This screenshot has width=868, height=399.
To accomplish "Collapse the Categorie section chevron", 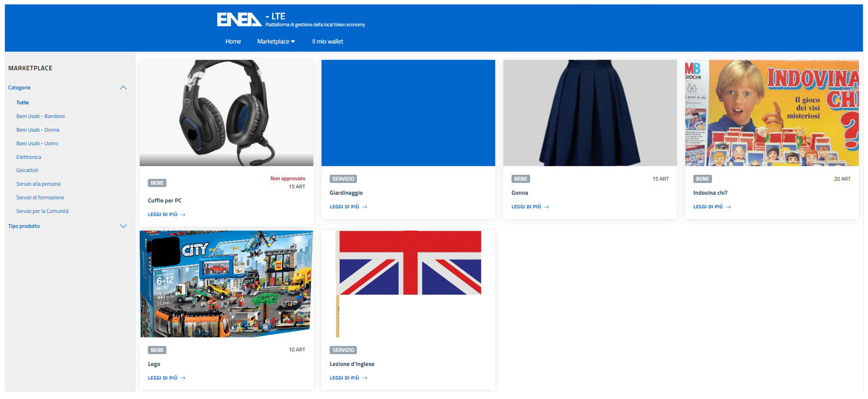I will 123,88.
